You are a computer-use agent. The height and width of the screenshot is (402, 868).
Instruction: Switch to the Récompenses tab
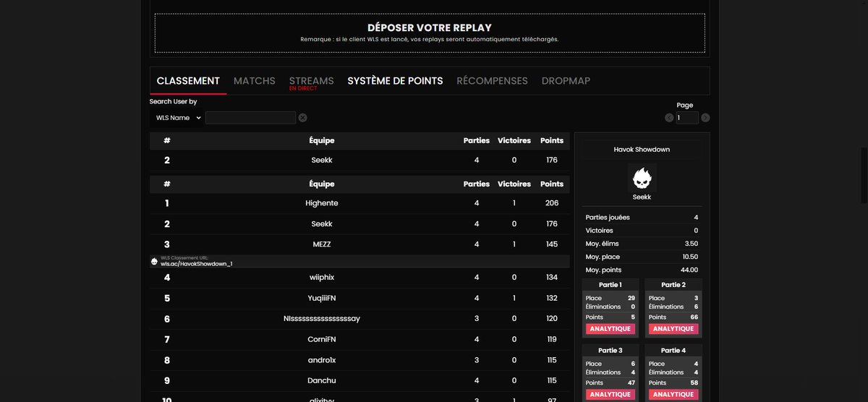point(492,81)
